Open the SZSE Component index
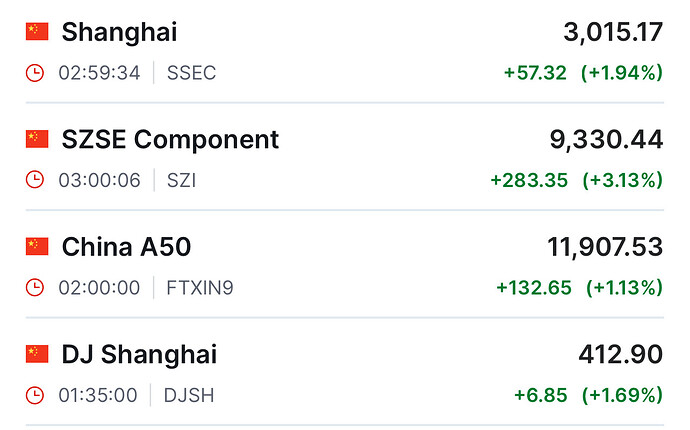Image resolution: width=690 pixels, height=430 pixels. point(170,139)
